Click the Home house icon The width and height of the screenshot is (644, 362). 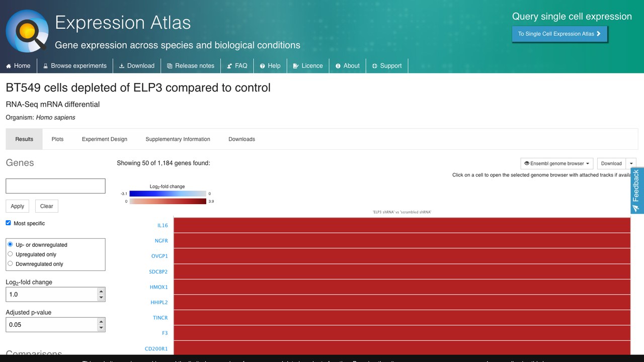click(9, 66)
